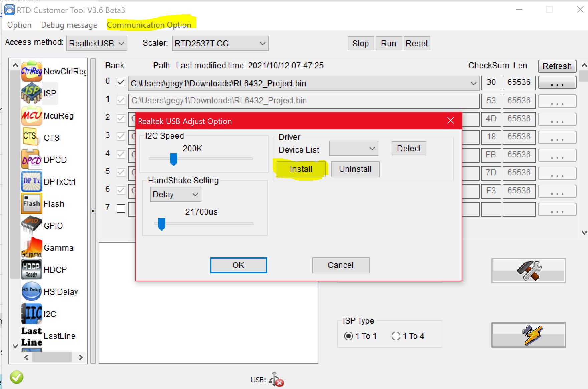Confirm the dialog with OK

[x=239, y=265]
